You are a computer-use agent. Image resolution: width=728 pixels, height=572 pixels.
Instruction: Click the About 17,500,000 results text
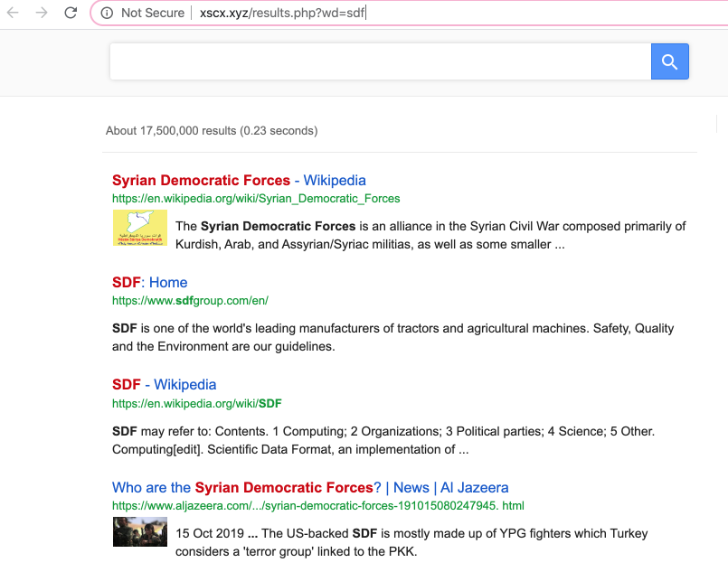coord(212,131)
